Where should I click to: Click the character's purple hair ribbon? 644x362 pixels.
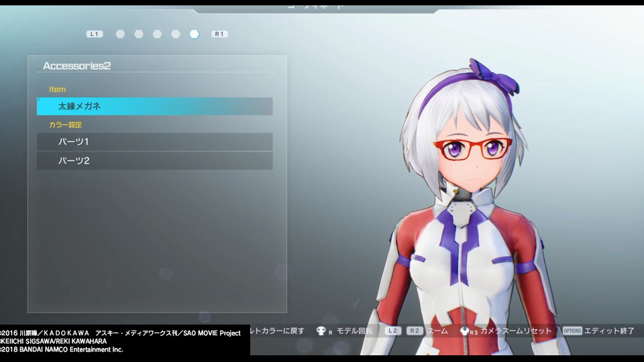495,77
